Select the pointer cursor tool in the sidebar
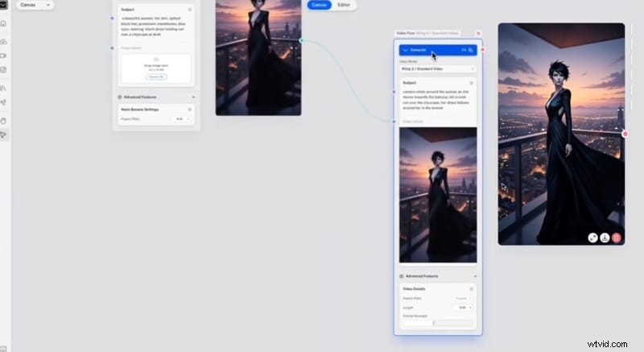The height and width of the screenshot is (352, 644). tap(4, 135)
